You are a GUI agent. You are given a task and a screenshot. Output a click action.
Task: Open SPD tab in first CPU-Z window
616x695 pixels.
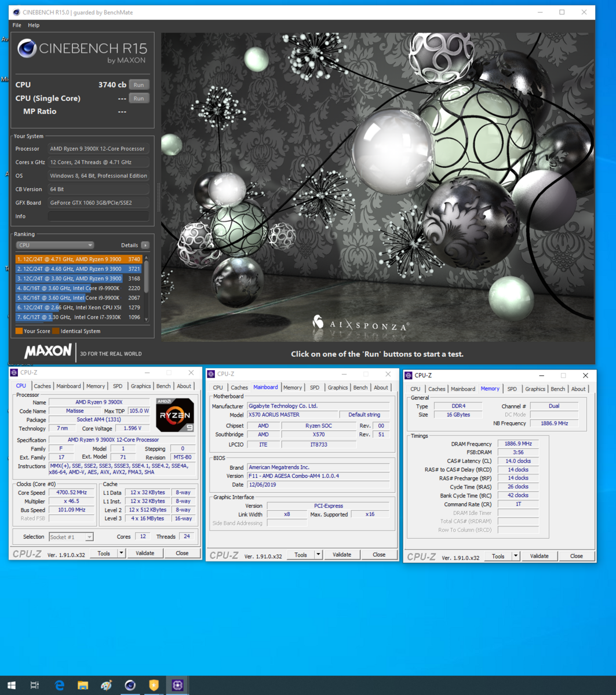[118, 386]
